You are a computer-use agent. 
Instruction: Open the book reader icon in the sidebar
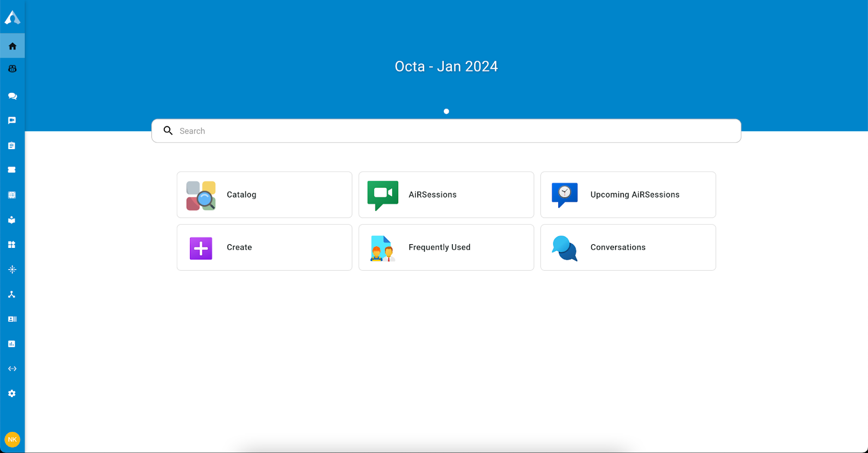12,220
